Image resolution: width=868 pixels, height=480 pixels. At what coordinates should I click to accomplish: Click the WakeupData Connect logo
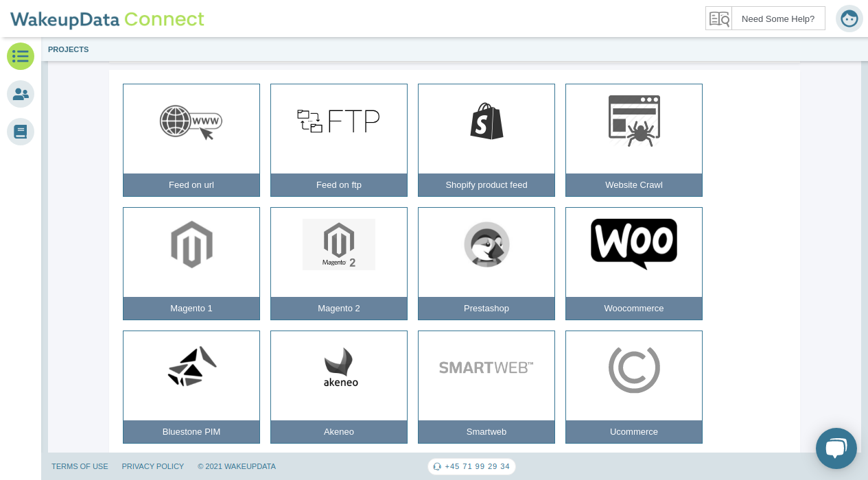[x=107, y=19]
